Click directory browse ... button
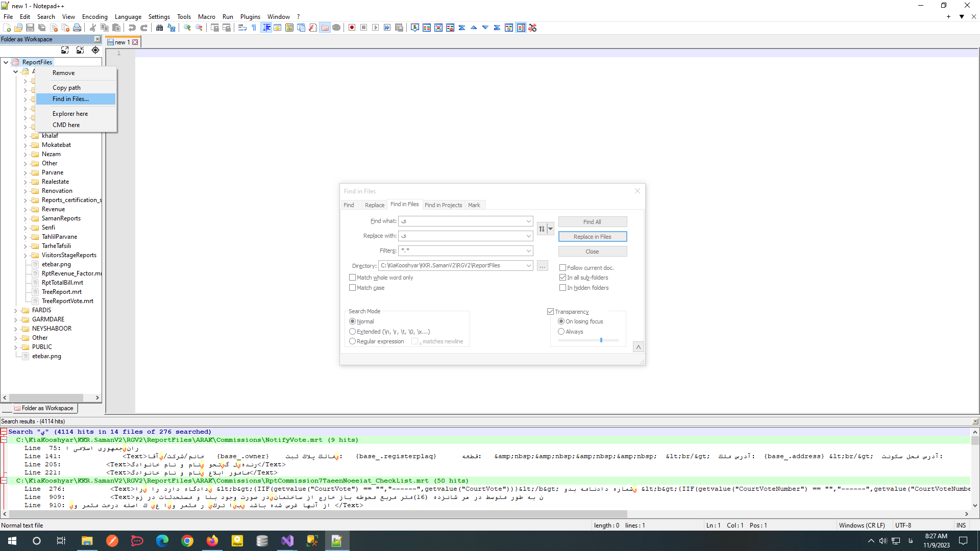The image size is (980, 551). pos(543,266)
